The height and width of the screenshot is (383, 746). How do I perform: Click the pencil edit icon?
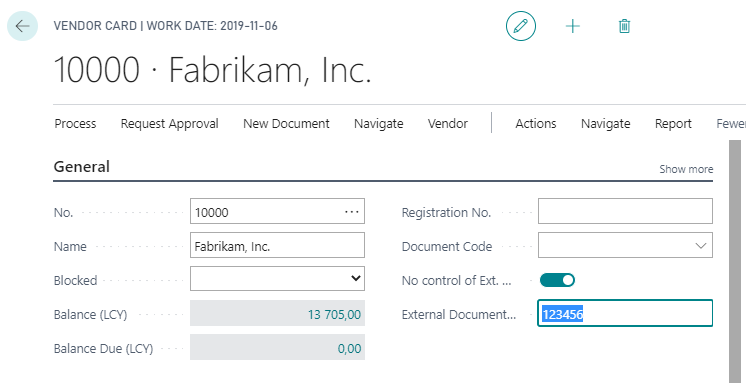click(x=521, y=26)
